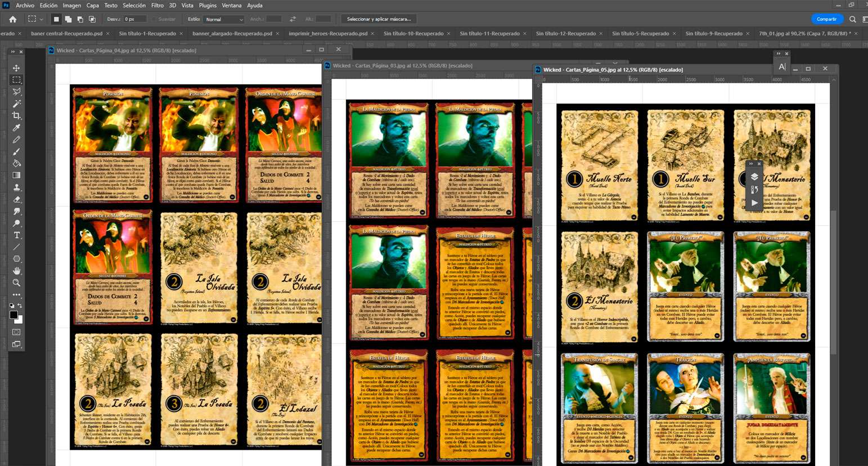Viewport: 868px width, 466px height.
Task: Collapse the toolbox with double-arrow
Action: [x=14, y=52]
